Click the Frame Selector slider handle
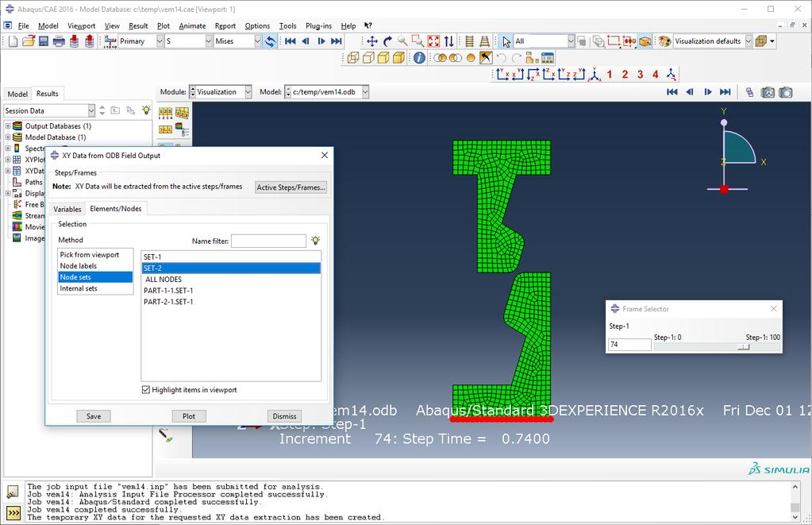This screenshot has width=812, height=525. pyautogui.click(x=744, y=346)
